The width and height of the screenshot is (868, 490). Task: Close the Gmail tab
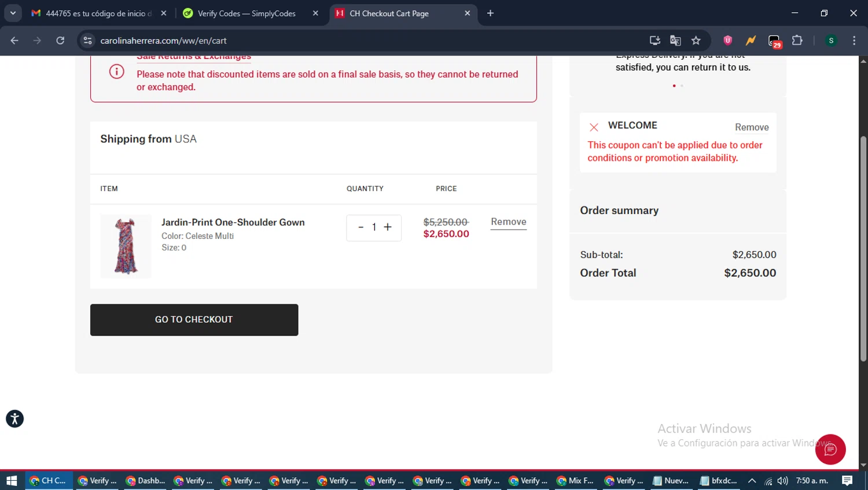pyautogui.click(x=164, y=13)
